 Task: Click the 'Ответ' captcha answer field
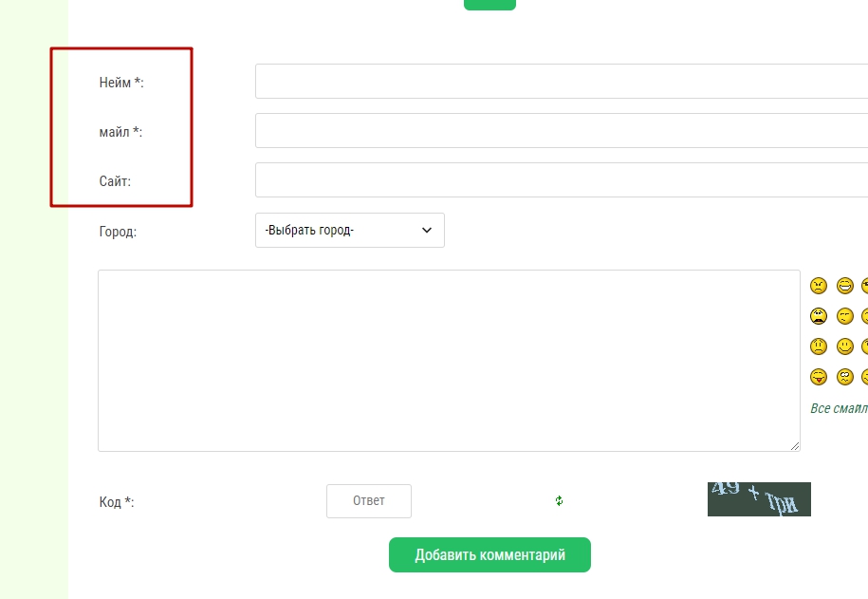[368, 501]
